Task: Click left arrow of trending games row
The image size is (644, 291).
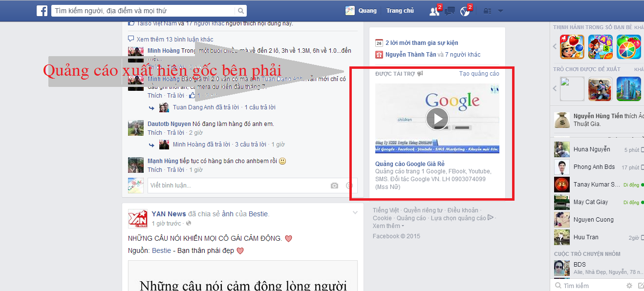Action: pyautogui.click(x=555, y=47)
